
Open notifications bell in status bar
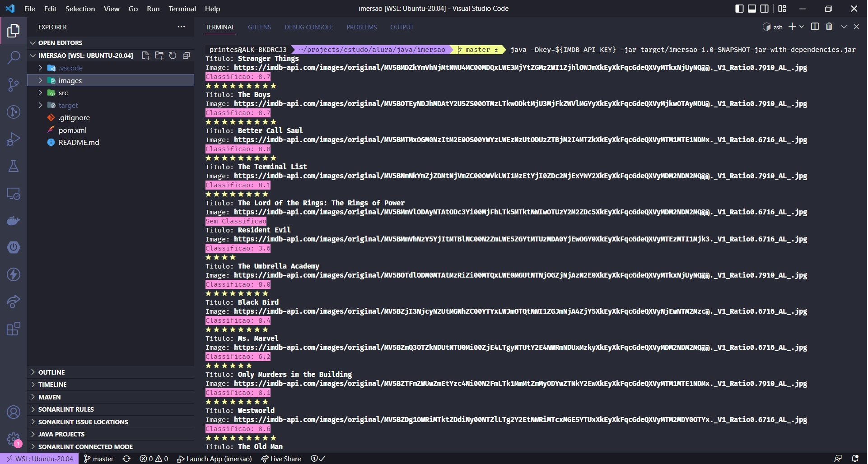[854, 459]
